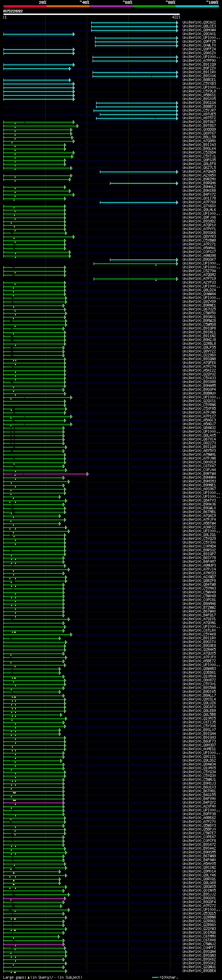Viewport: 222px width, 980px height.
Task: Select label UniRef100_Q7X6G0
Action: pos(199,206)
